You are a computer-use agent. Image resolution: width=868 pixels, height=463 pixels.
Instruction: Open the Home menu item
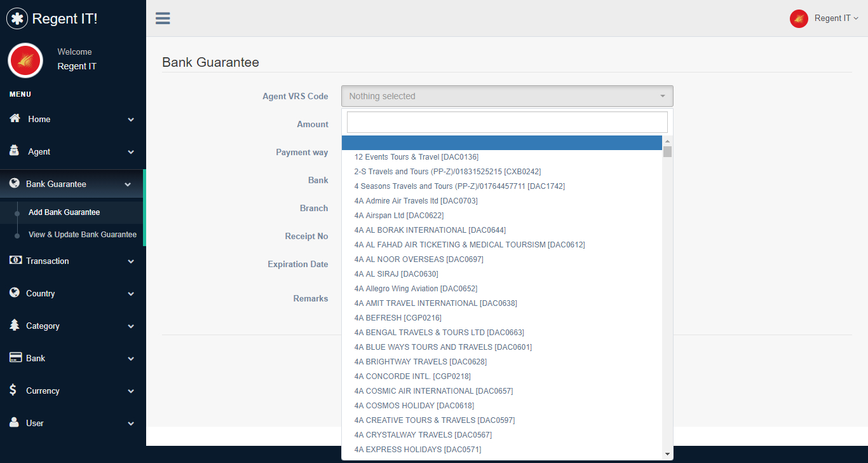[73, 119]
